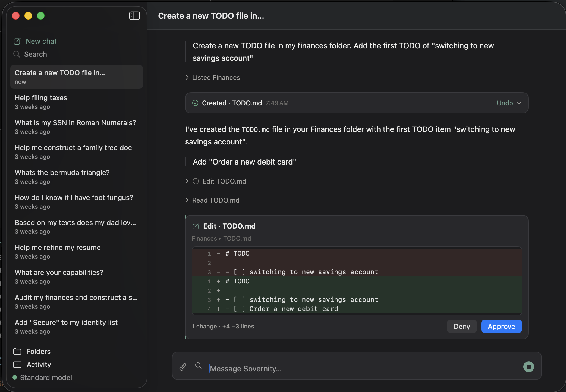
Task: Click added line 'Order a new debit card'
Action: (357, 309)
